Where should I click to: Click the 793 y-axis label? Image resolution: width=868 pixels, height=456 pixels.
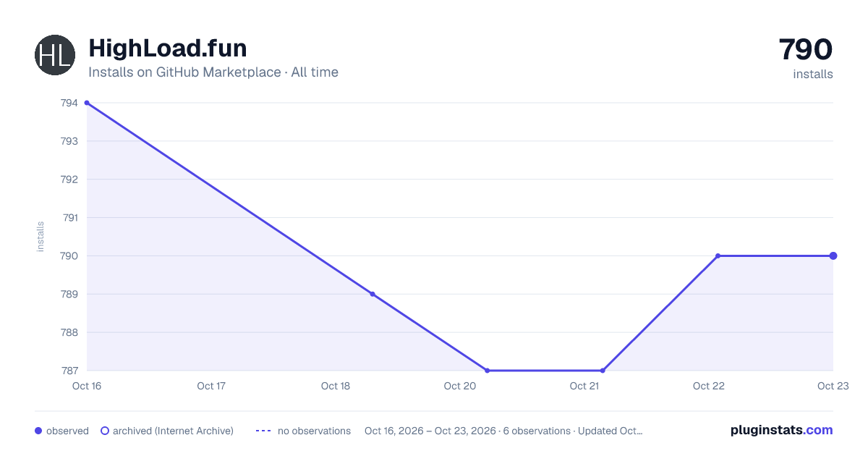pyautogui.click(x=69, y=141)
